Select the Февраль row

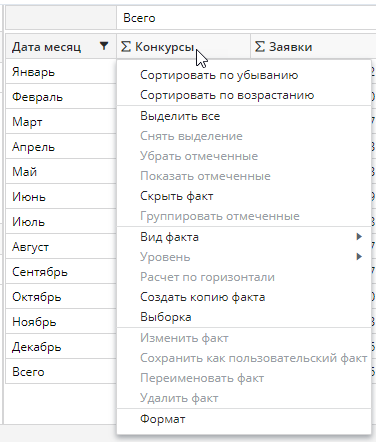61,97
